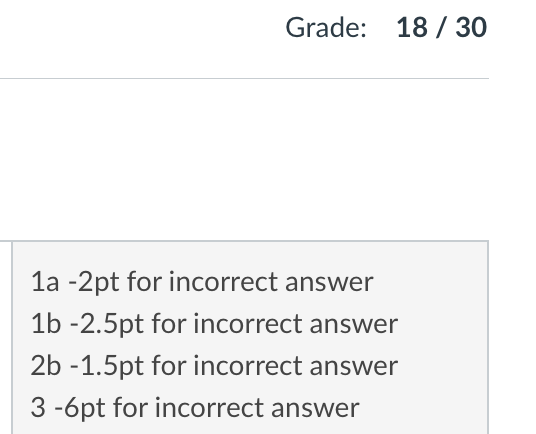Click the "-6pt" deduction text

(80, 408)
